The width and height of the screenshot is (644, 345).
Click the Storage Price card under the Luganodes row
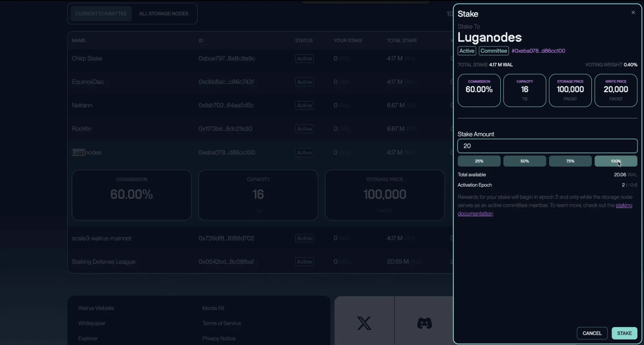[385, 195]
